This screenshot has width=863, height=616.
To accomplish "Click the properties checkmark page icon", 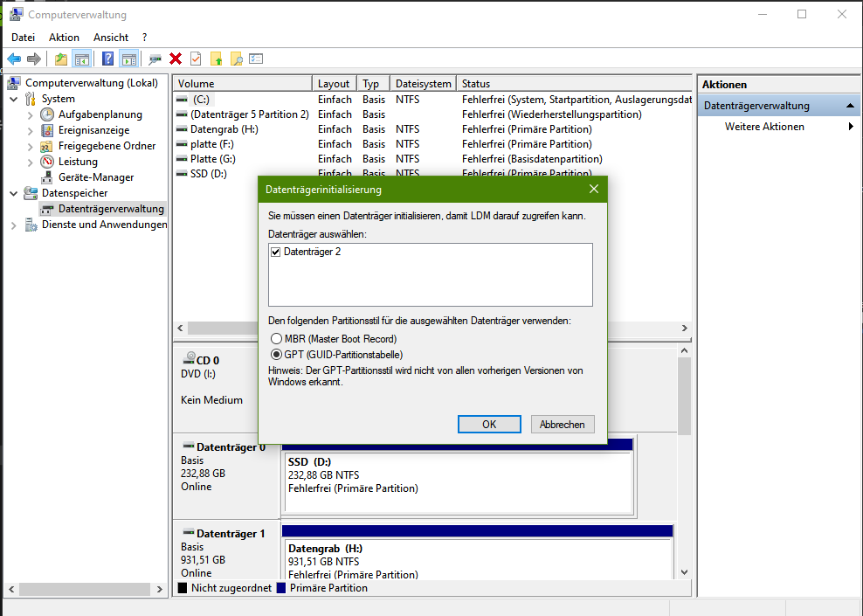I will [x=196, y=59].
